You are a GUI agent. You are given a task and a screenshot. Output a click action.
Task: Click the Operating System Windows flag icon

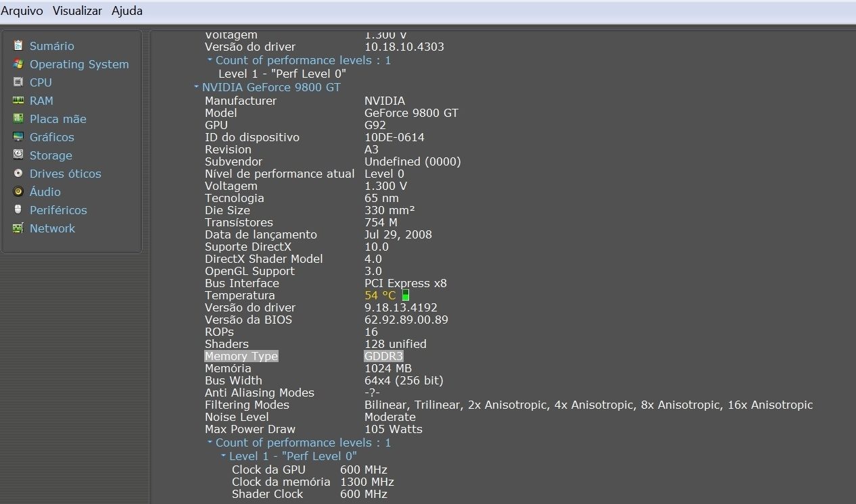(18, 64)
